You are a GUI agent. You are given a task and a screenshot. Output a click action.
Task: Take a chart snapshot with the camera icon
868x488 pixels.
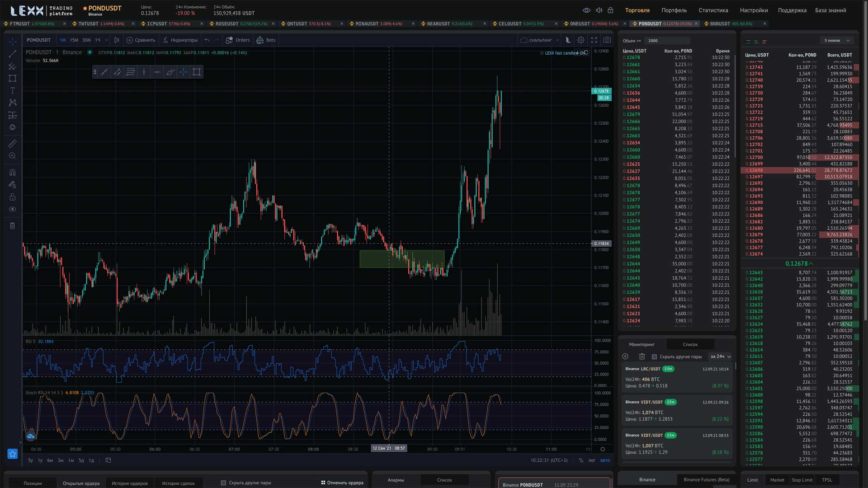[x=607, y=40]
